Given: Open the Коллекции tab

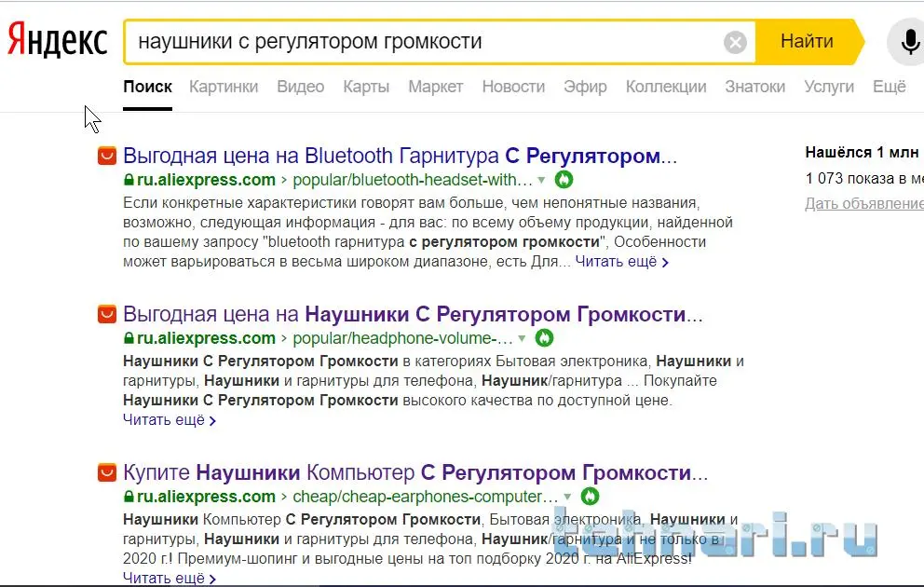Looking at the screenshot, I should (x=666, y=87).
